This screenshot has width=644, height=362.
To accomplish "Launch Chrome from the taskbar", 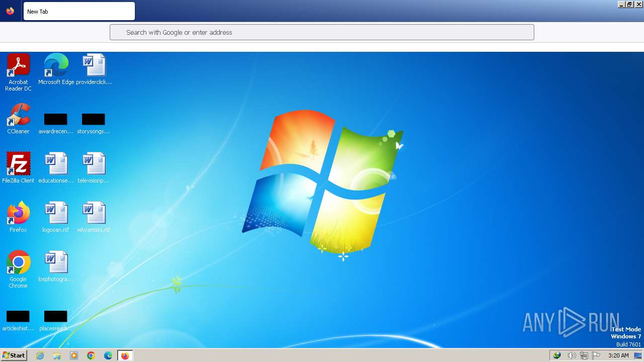I will (x=91, y=355).
